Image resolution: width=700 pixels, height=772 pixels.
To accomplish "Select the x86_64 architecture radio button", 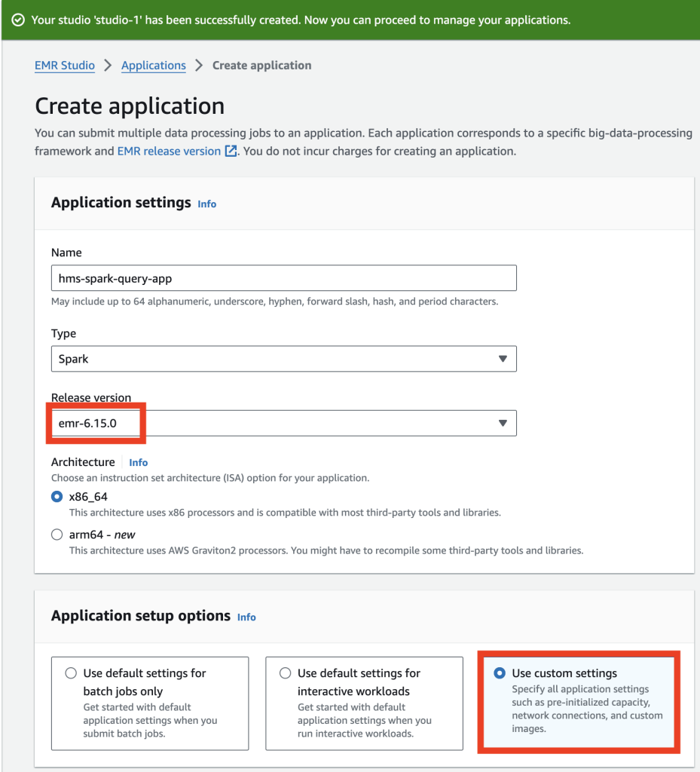I will tap(57, 496).
